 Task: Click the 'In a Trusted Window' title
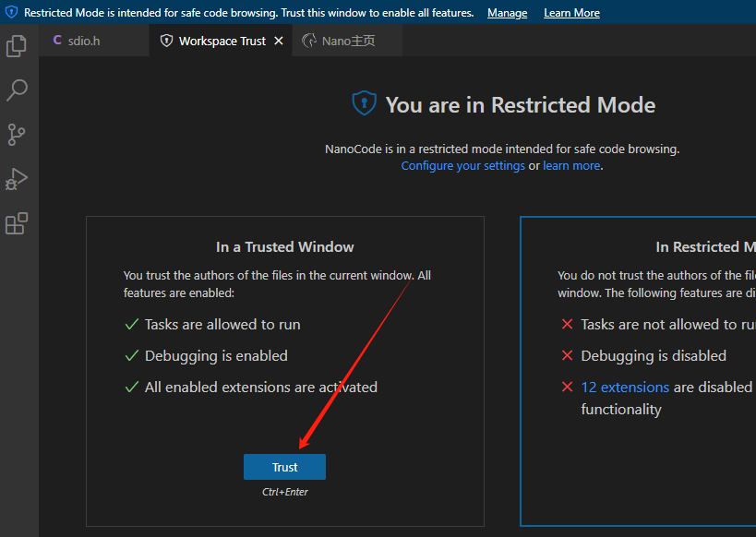(285, 246)
